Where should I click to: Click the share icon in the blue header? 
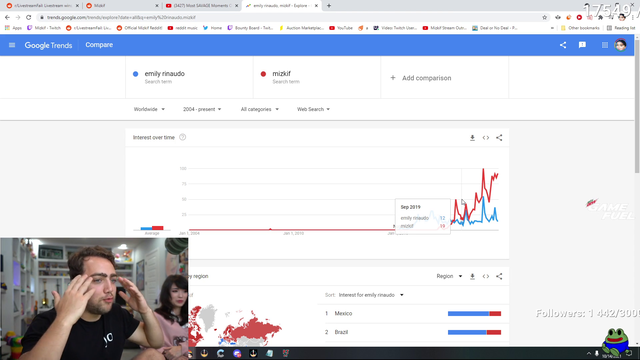pyautogui.click(x=563, y=45)
